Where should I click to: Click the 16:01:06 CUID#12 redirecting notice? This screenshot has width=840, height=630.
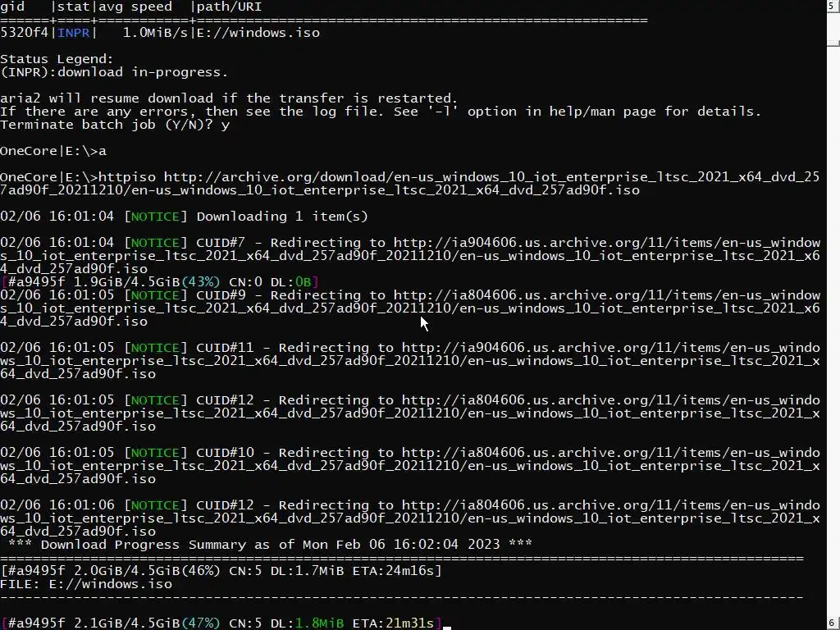(410, 518)
